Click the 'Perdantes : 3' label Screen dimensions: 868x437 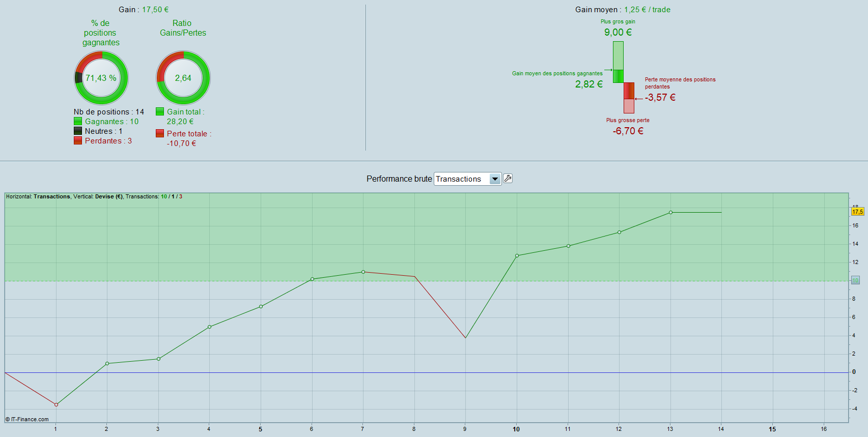(x=108, y=141)
